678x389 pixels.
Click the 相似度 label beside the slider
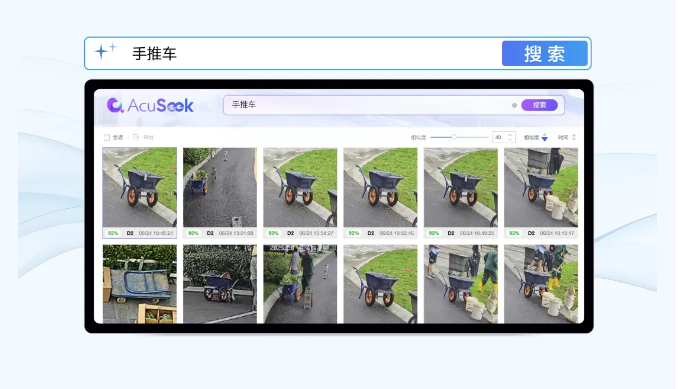pyautogui.click(x=418, y=137)
